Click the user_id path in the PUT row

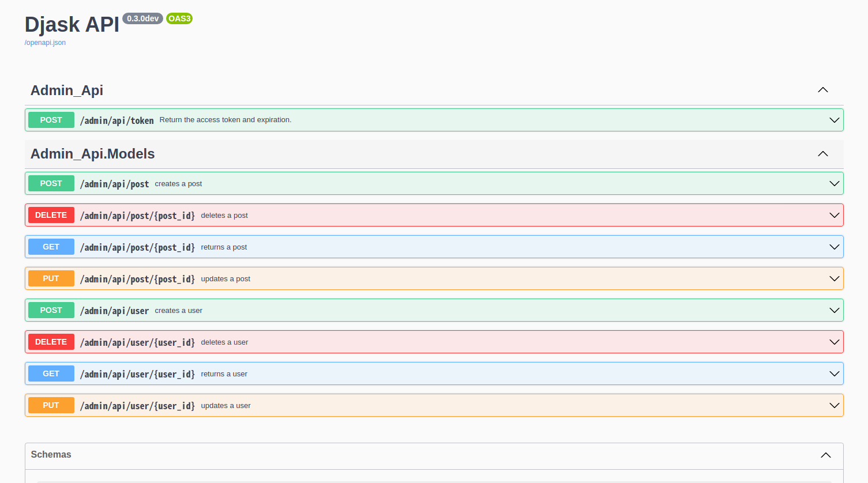point(138,406)
